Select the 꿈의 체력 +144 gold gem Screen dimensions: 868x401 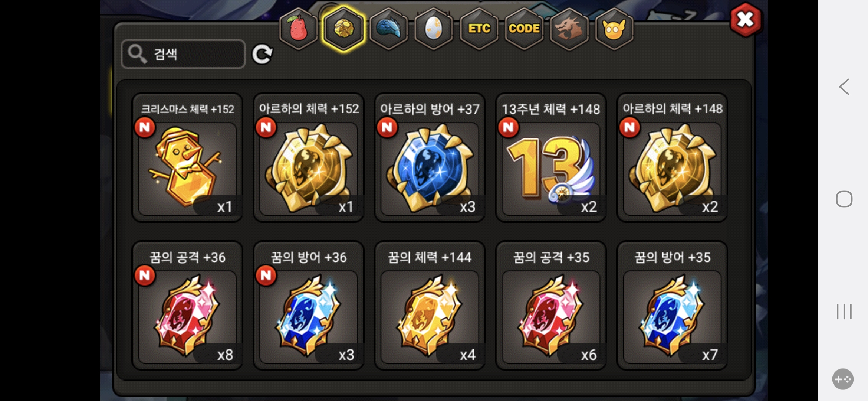(x=430, y=306)
